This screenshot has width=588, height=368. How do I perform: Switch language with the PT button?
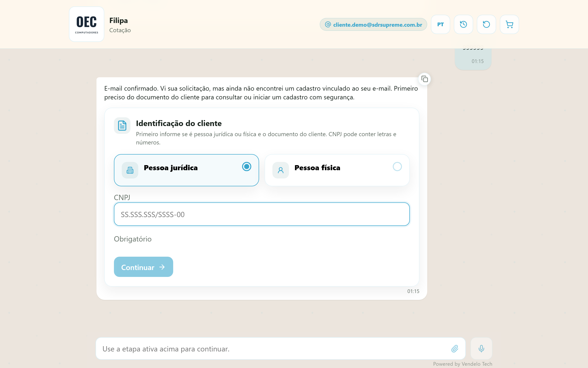coord(440,24)
